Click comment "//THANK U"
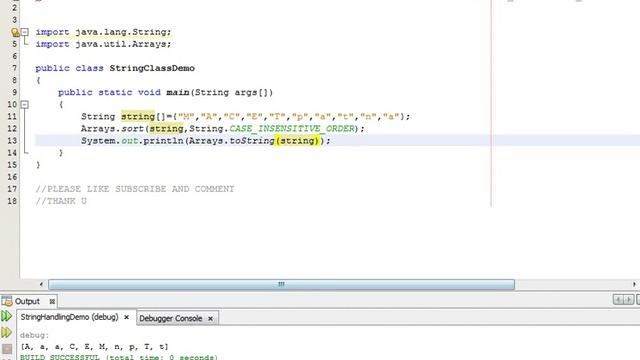Viewport: 640px width, 360px height. pos(61,201)
